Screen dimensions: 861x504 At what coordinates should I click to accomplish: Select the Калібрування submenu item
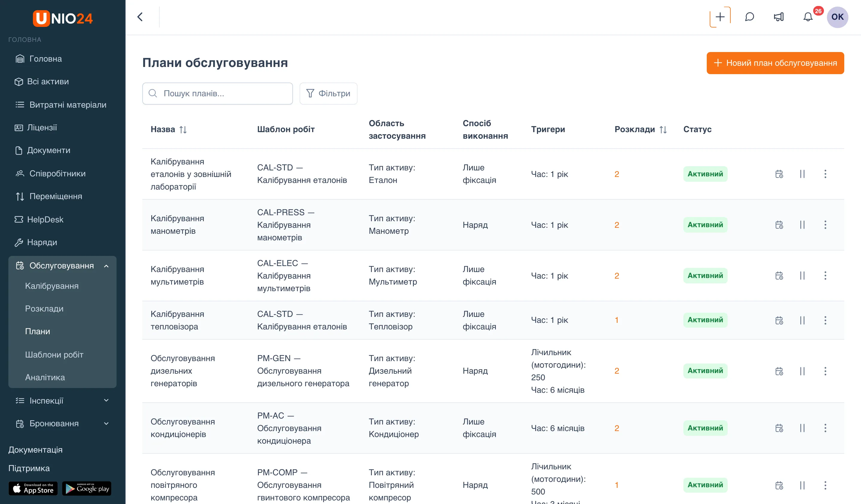[x=52, y=286]
